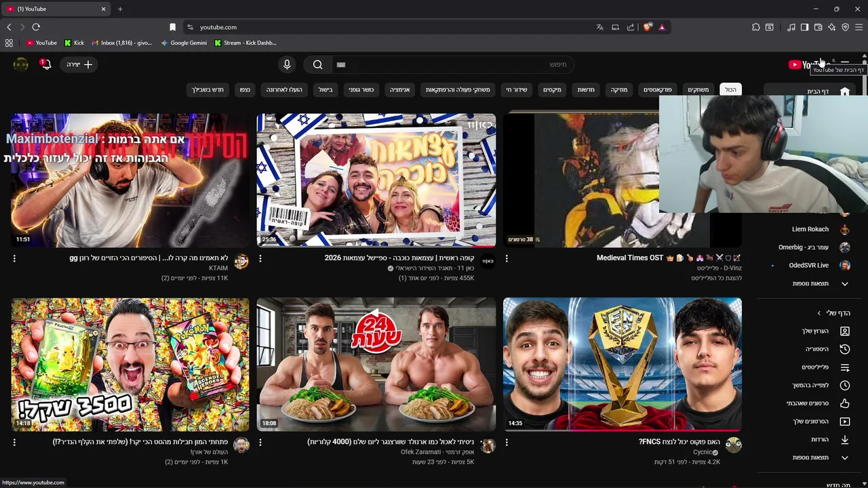Open the כאן 11 channel avatar
868x488 pixels.
(x=488, y=262)
